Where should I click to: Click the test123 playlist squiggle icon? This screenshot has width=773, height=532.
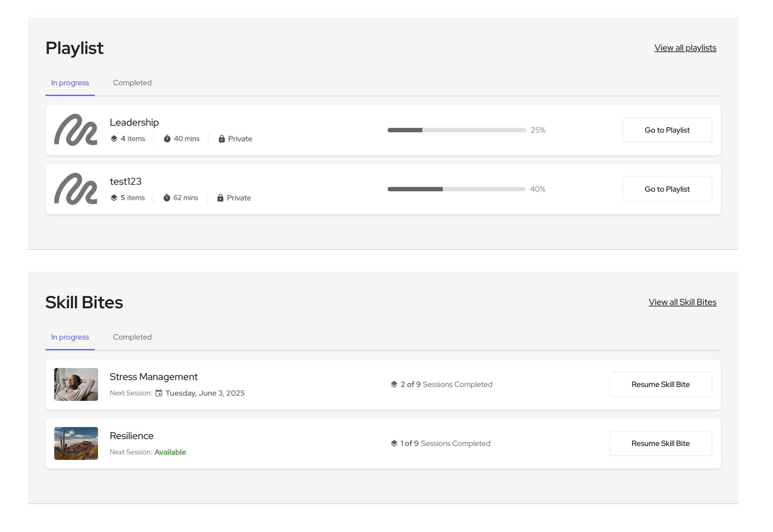(x=76, y=189)
